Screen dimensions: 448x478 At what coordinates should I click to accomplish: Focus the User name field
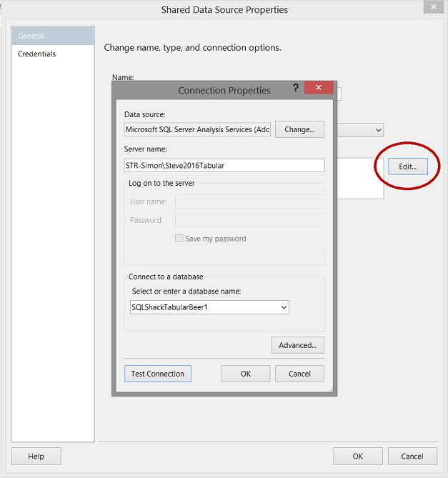tap(249, 201)
